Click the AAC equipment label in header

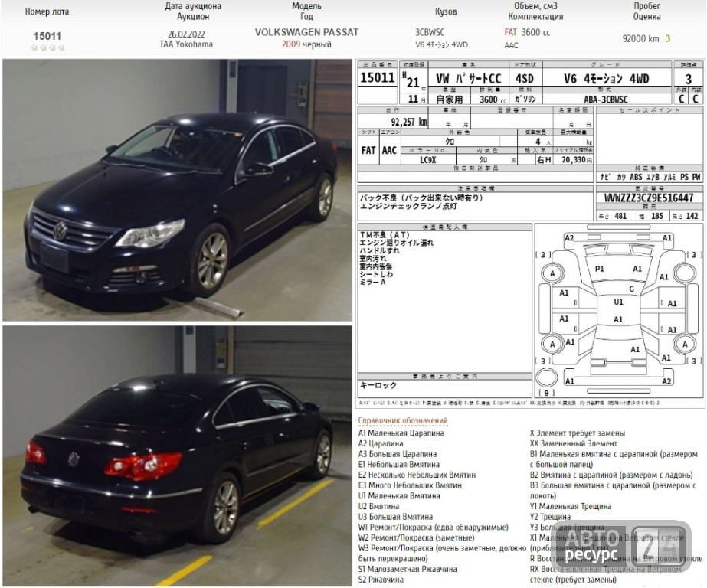[512, 45]
